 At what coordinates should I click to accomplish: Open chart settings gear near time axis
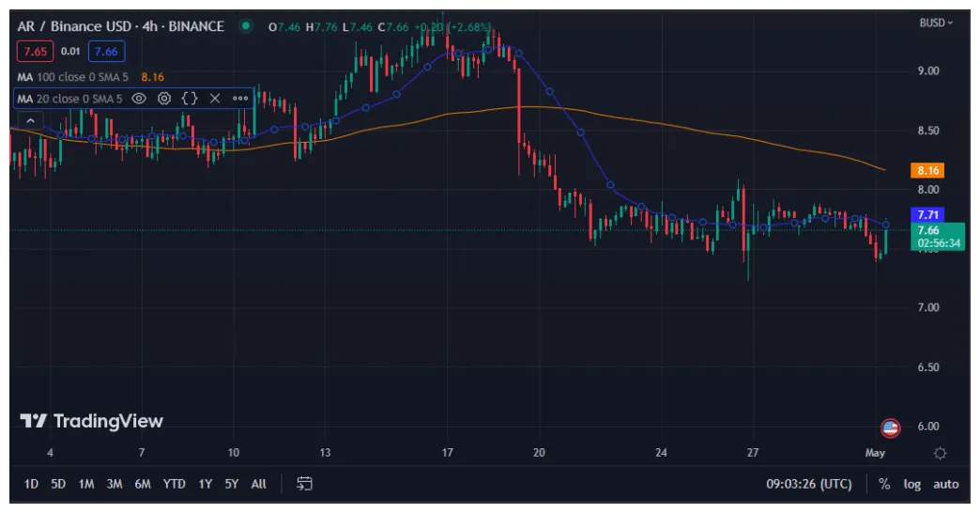click(940, 453)
